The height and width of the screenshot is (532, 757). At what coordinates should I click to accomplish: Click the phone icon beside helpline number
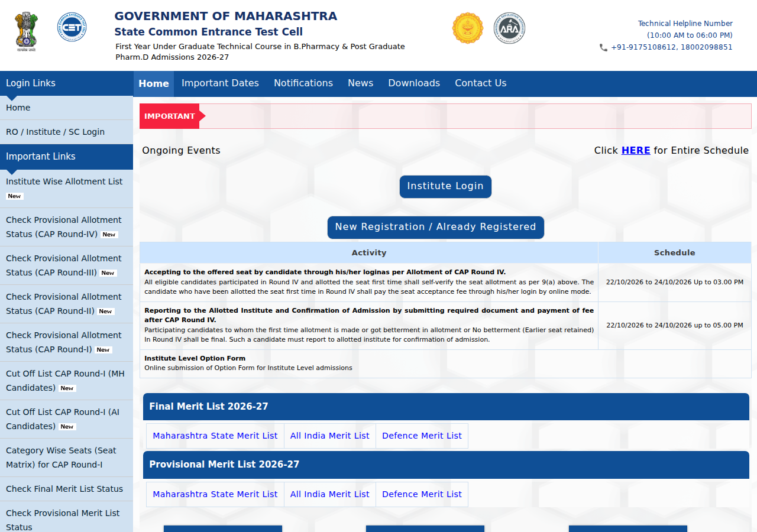click(x=603, y=47)
